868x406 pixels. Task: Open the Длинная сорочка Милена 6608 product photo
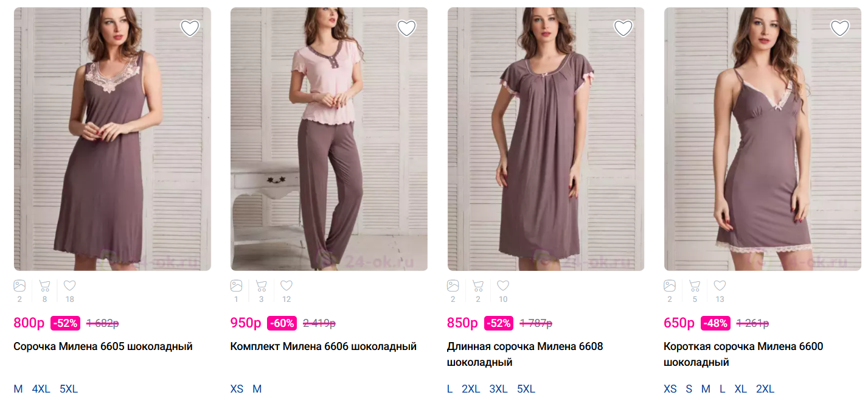tap(546, 139)
